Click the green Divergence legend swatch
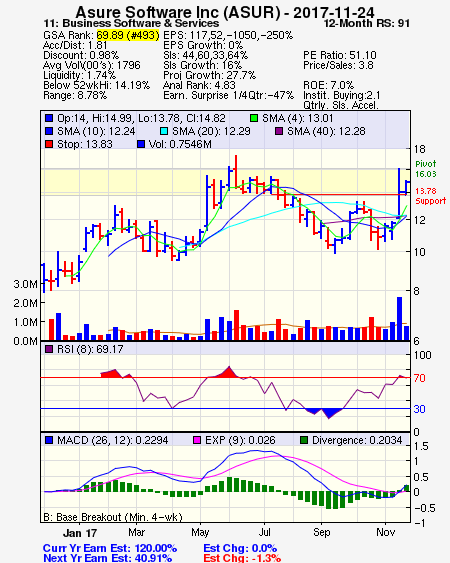The height and width of the screenshot is (563, 450). click(x=304, y=440)
